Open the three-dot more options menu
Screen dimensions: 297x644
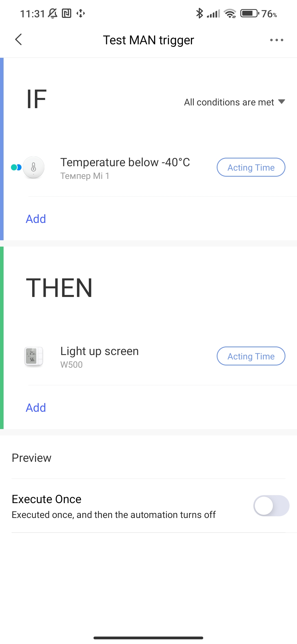click(x=277, y=40)
